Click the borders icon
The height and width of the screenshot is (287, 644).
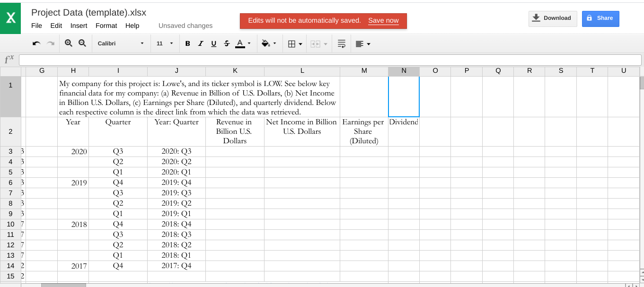point(291,43)
